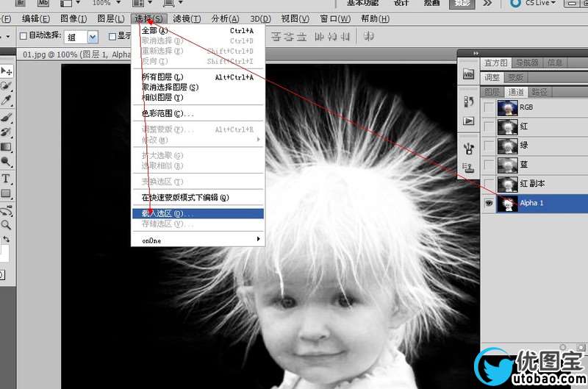This screenshot has height=389, width=588.
Task: Select the Quick Selection tool
Action: 6,85
